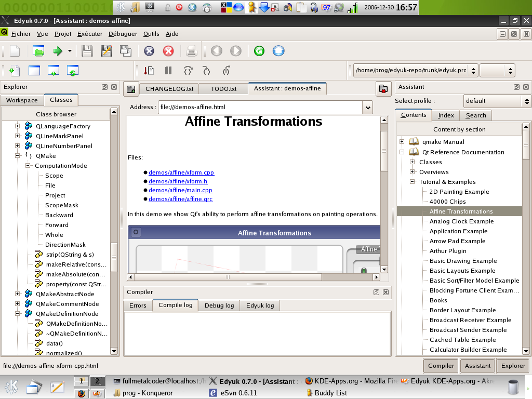This screenshot has height=399, width=532.
Task: Switch to the Workspace tab
Action: pyautogui.click(x=22, y=100)
